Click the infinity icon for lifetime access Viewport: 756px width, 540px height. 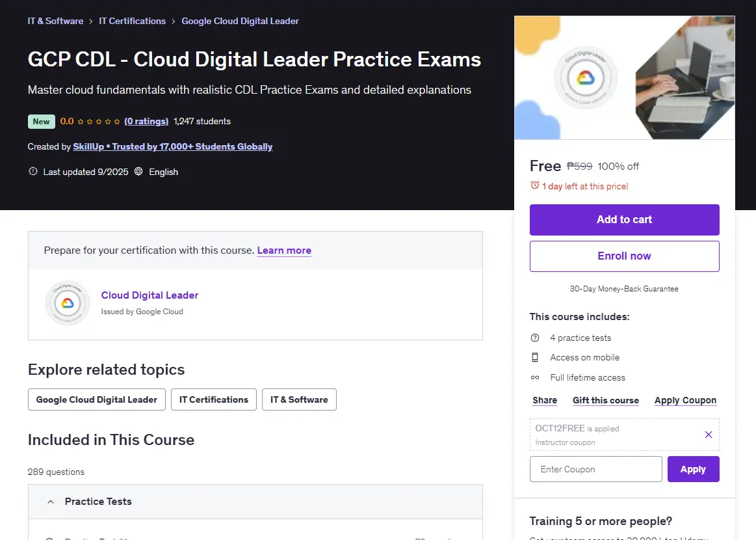click(535, 377)
